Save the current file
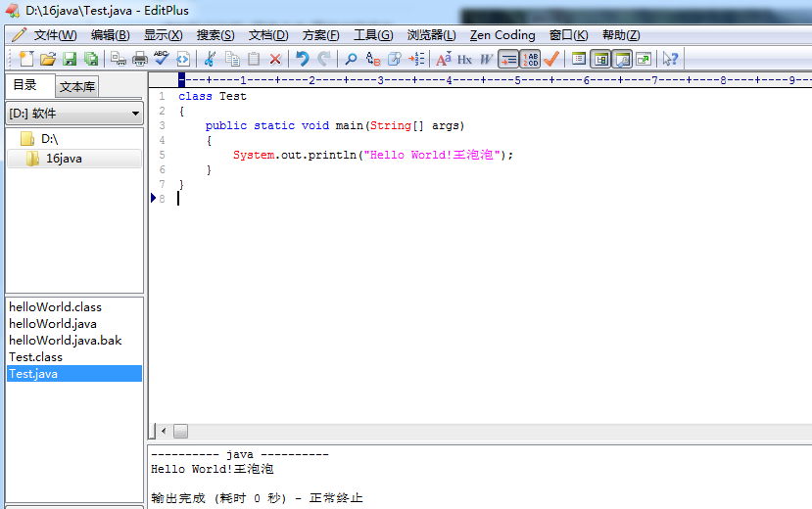Image resolution: width=812 pixels, height=509 pixels. click(x=70, y=59)
